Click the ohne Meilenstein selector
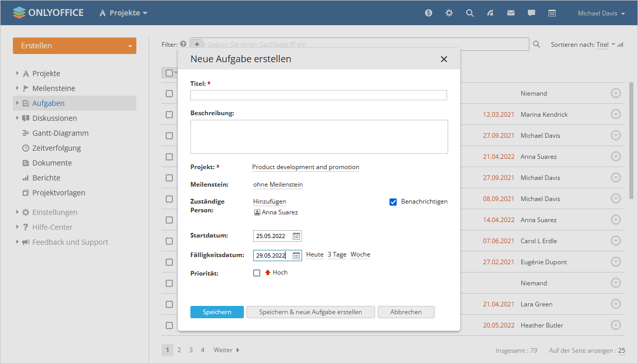The image size is (638, 364). click(278, 185)
